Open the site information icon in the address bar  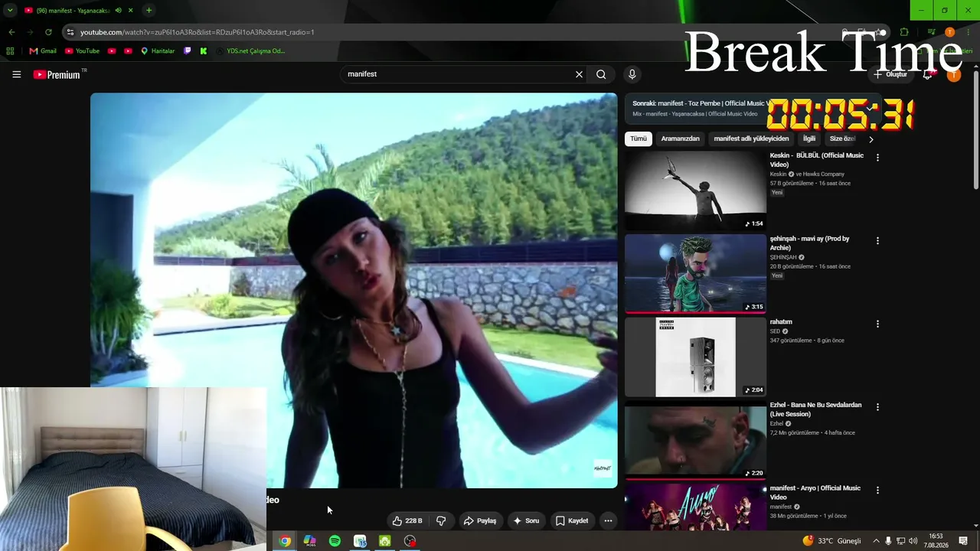coord(70,32)
